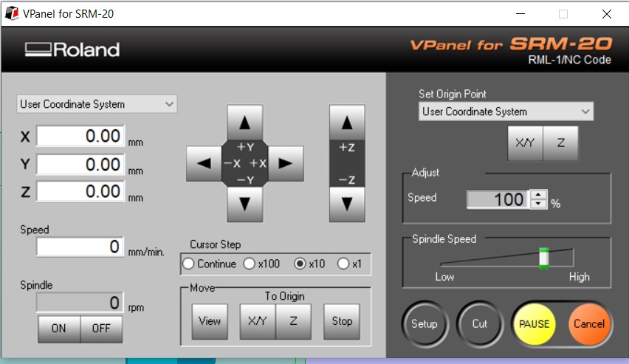Select the Continue cursor step option
629x364 pixels.
click(210, 264)
